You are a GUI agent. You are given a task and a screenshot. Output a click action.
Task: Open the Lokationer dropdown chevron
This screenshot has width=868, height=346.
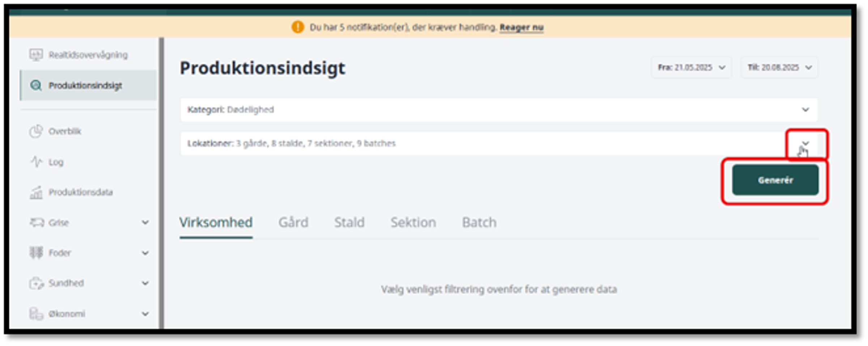[x=805, y=143]
